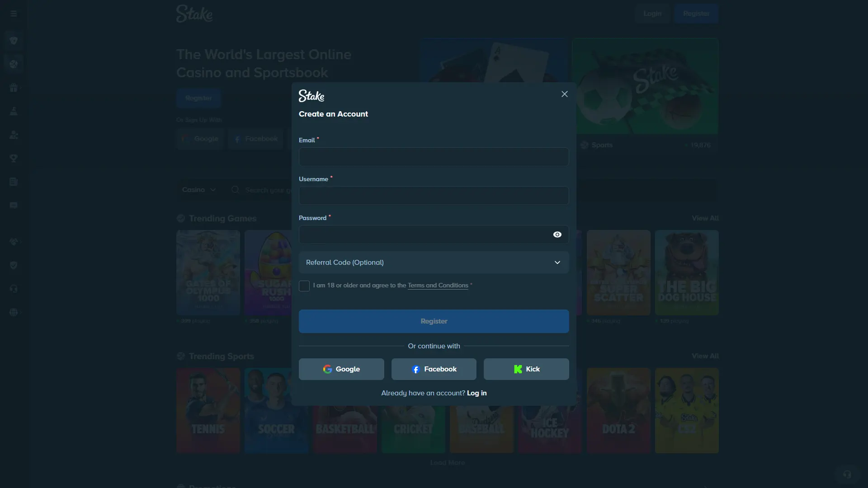Viewport: 868px width, 488px height.
Task: Click the sidebar shield checkmark icon
Action: pos(14,265)
